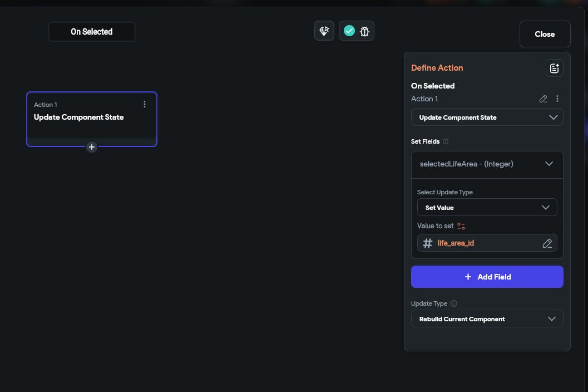This screenshot has height=392, width=588.
Task: Close the action flow editor
Action: 545,34
